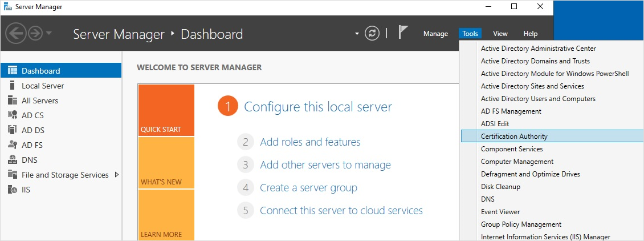Screen dimensions: 644x241
Task: Select the Dashboard icon in sidebar
Action: [x=13, y=70]
